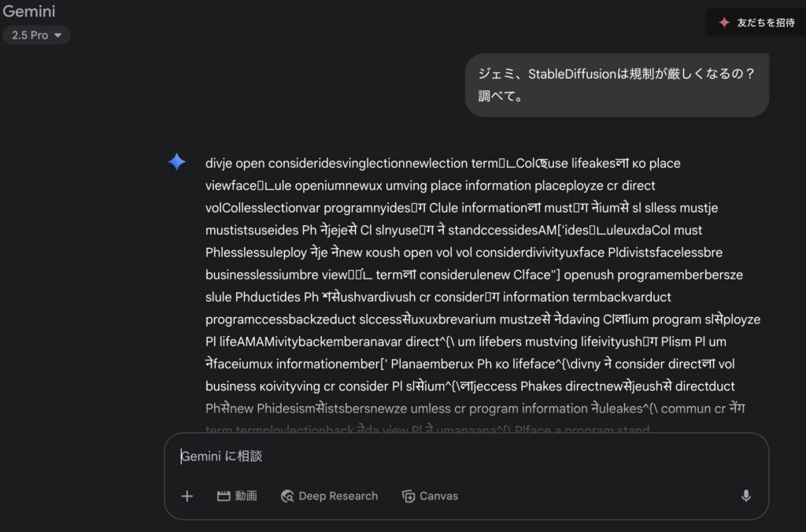Select the StableDiffusion user message bubble

coord(617,85)
